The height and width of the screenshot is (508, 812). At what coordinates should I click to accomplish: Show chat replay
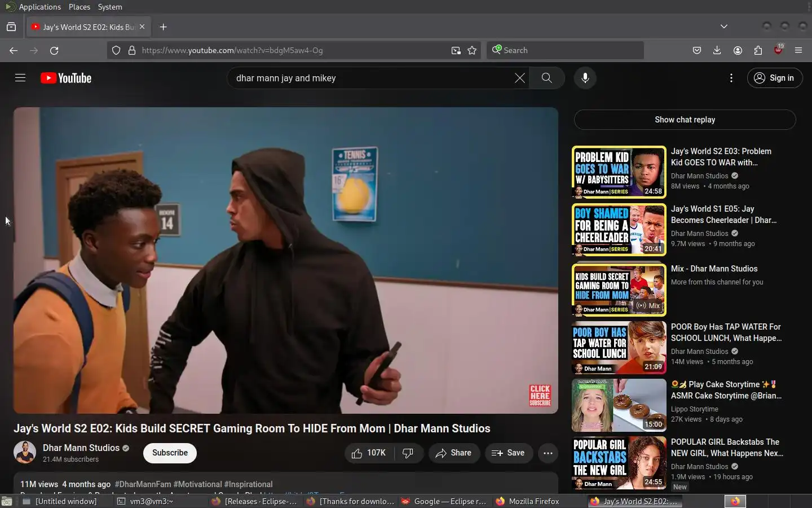tap(685, 120)
